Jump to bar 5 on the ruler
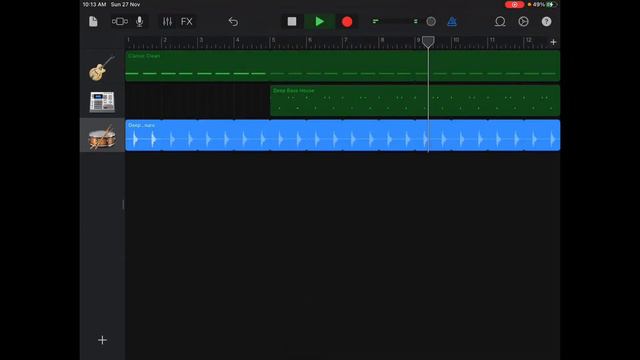Viewport: 640px width, 360px height. point(273,40)
